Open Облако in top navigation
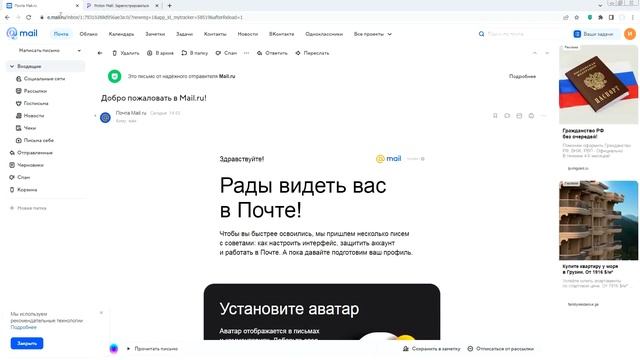Viewport: 640px width, 360px height. 89,34
